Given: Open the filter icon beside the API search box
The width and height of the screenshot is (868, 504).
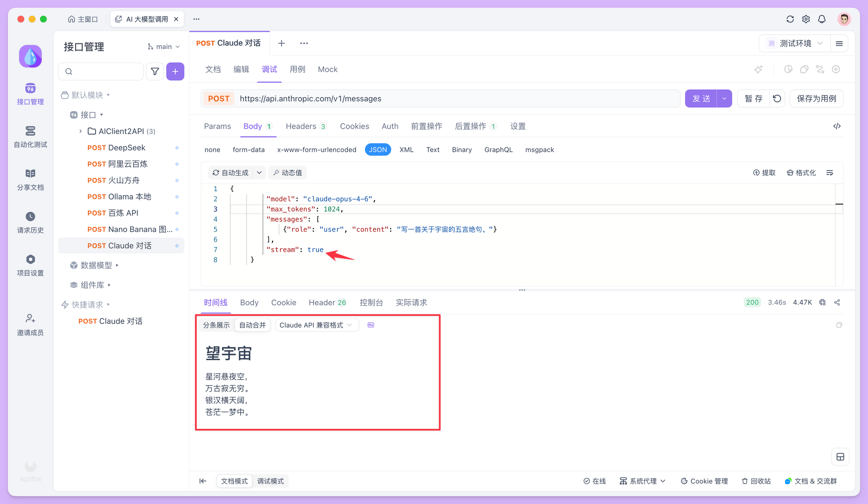Looking at the screenshot, I should point(155,71).
